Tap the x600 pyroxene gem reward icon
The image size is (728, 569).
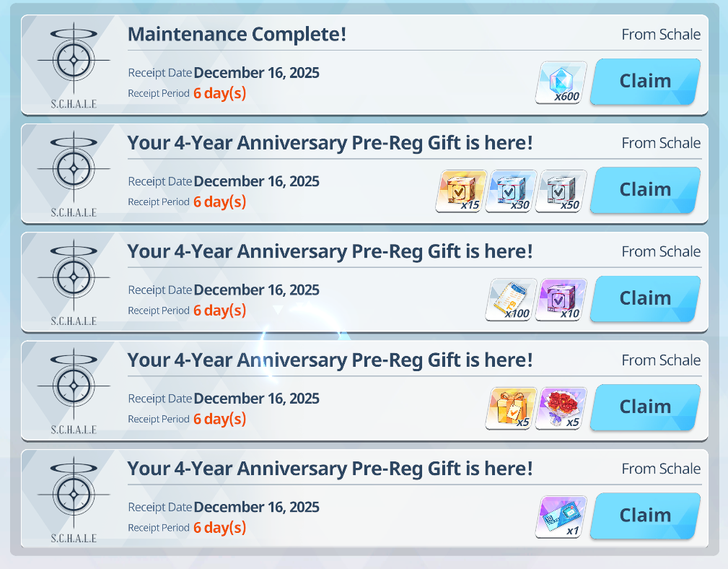[561, 83]
